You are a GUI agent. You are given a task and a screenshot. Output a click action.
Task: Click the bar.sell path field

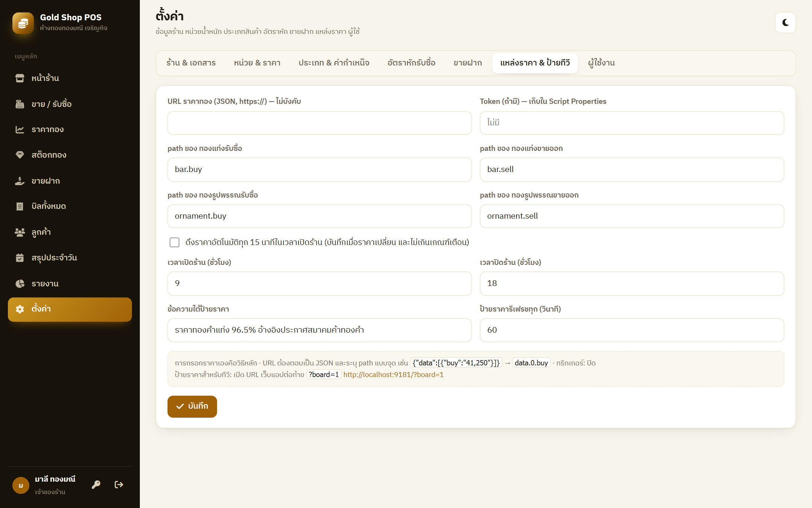click(x=632, y=170)
